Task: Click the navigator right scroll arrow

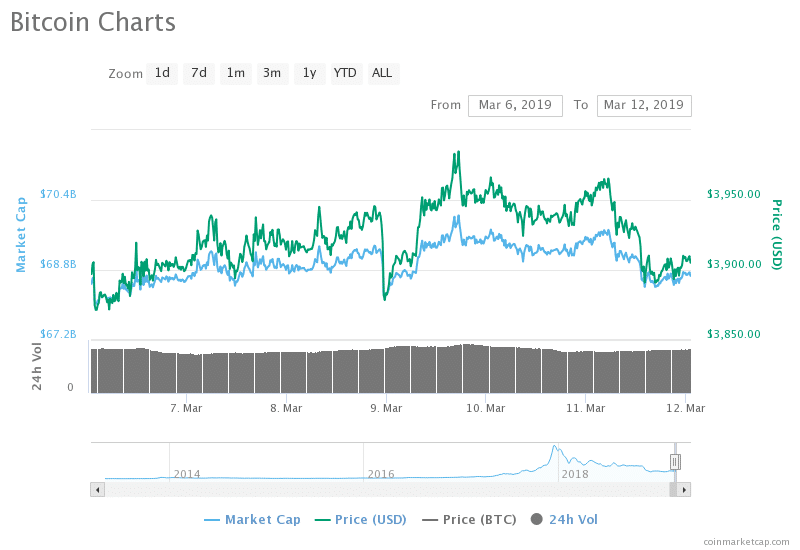Action: pyautogui.click(x=684, y=490)
